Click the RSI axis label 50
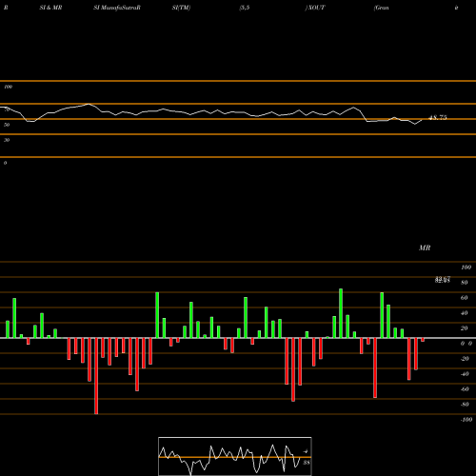The width and height of the screenshot is (476, 476). pos(7,125)
